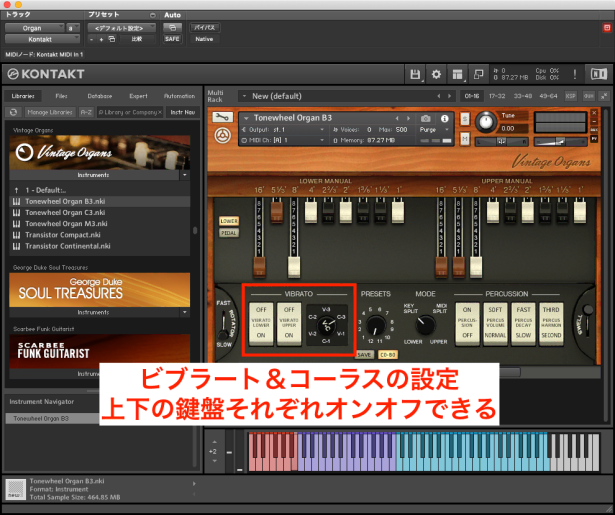This screenshot has height=515, width=615.
Task: Click the snapshot camera icon
Action: pos(426,118)
